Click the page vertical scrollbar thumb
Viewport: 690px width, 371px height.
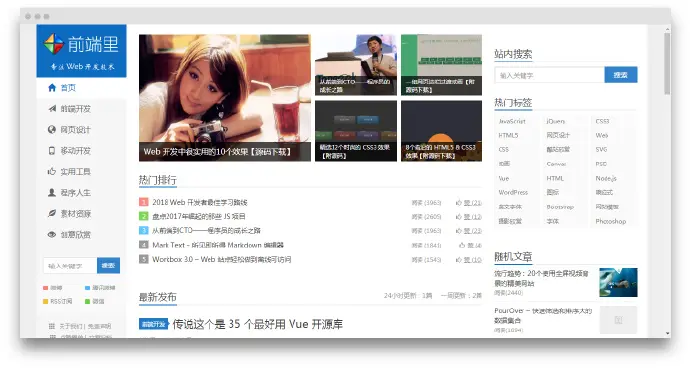[x=667, y=63]
